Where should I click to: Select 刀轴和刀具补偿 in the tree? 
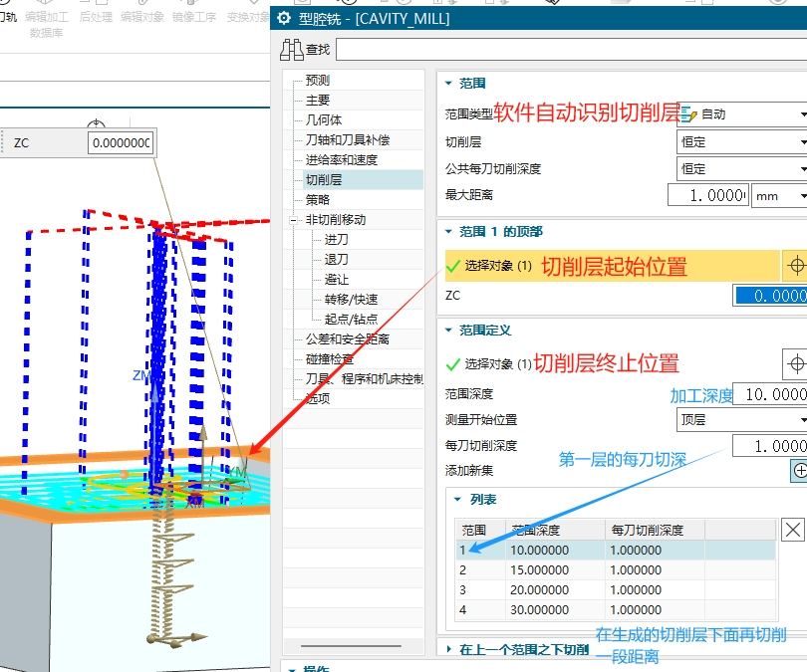(x=348, y=139)
